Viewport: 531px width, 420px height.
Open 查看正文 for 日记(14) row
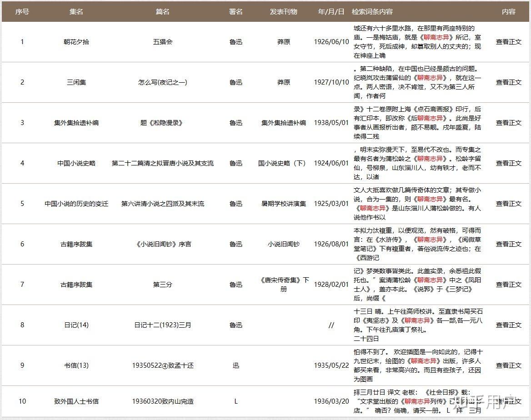coord(508,325)
